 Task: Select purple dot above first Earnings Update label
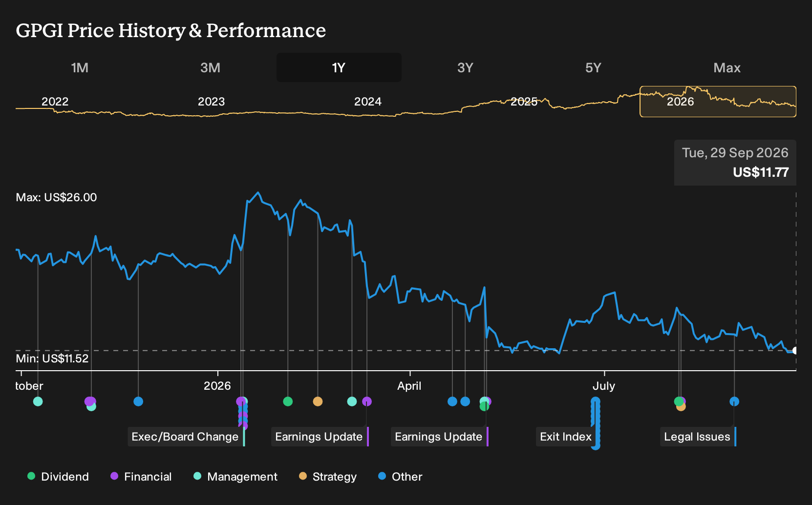pos(367,401)
